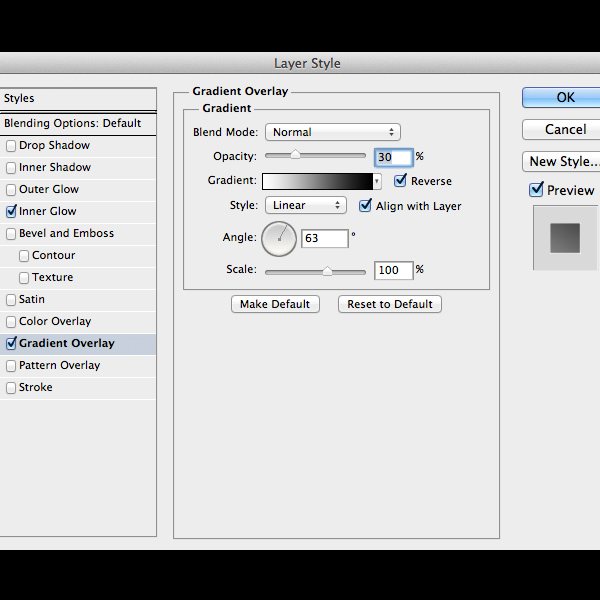Viewport: 600px width, 600px height.
Task: Expand the gradient picker arrow
Action: (377, 181)
